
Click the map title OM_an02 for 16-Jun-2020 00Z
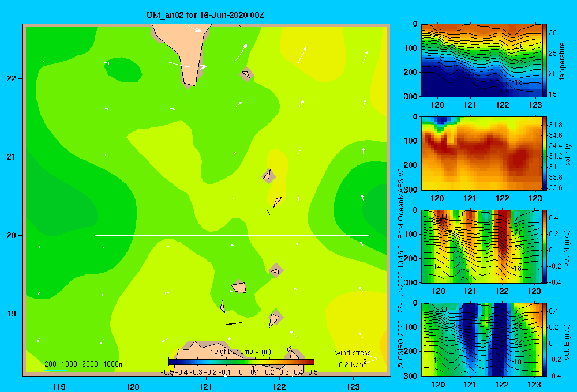205,15
